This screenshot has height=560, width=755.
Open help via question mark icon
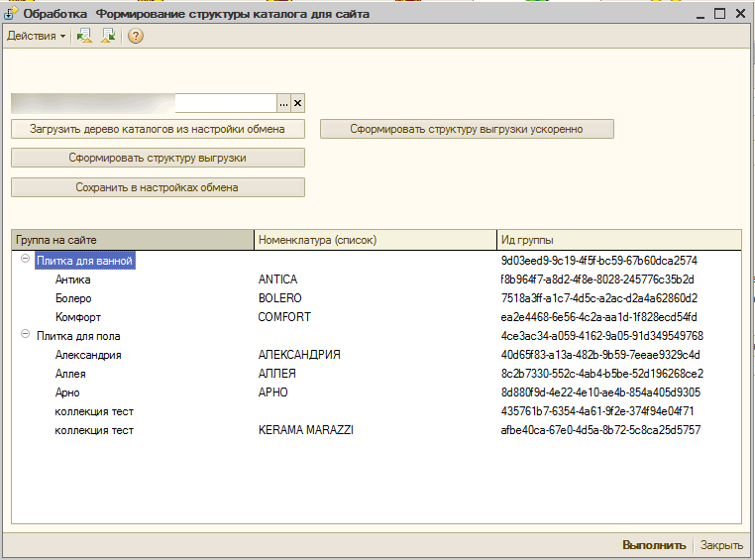coord(136,36)
